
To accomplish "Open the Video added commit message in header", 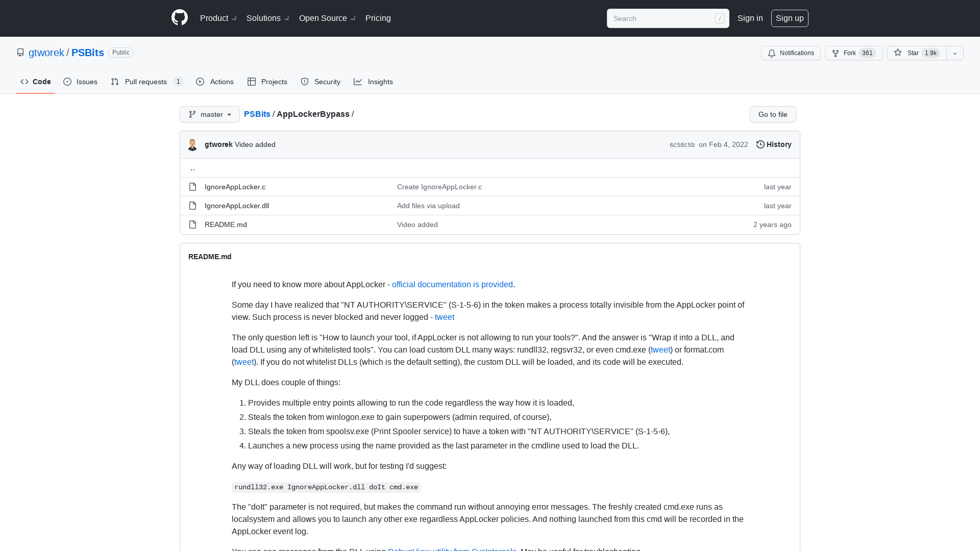I will click(x=255, y=144).
